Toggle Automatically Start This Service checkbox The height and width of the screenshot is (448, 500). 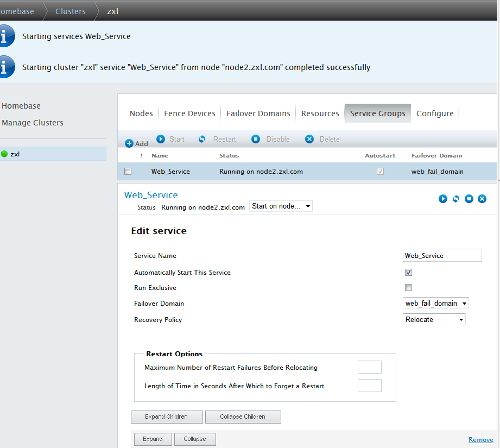pyautogui.click(x=408, y=272)
